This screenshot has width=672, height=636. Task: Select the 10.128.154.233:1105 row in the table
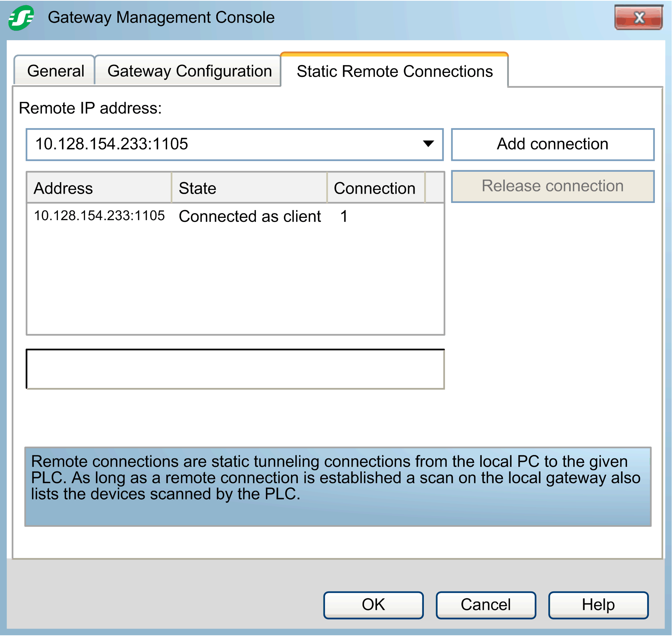point(99,216)
